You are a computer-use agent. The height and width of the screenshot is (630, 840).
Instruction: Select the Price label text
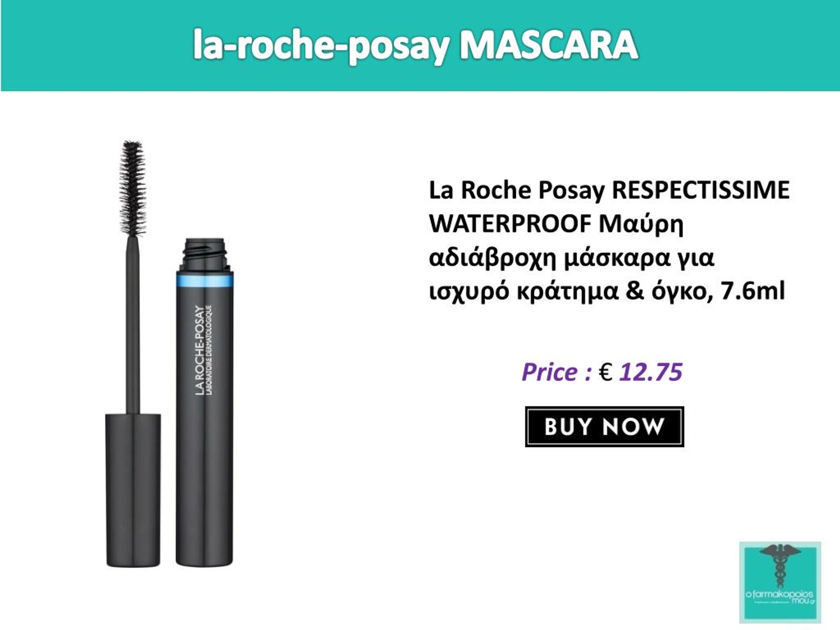point(557,372)
